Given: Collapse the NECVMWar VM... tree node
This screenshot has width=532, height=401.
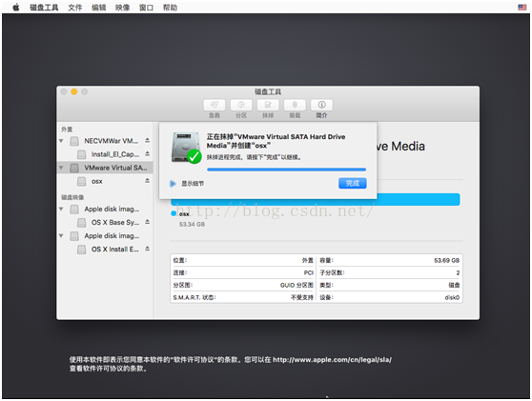Looking at the screenshot, I should click(61, 141).
